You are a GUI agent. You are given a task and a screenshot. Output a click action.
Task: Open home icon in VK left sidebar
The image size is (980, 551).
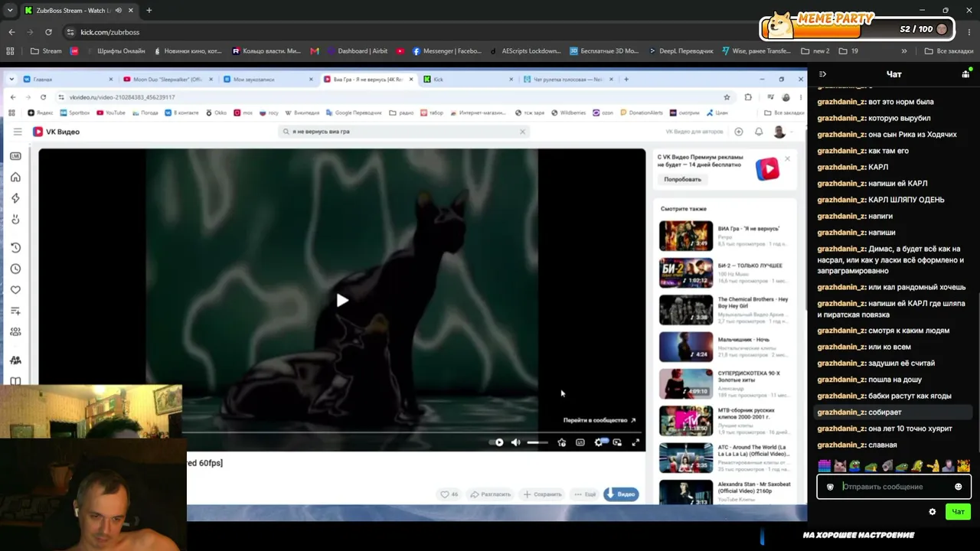pyautogui.click(x=15, y=178)
